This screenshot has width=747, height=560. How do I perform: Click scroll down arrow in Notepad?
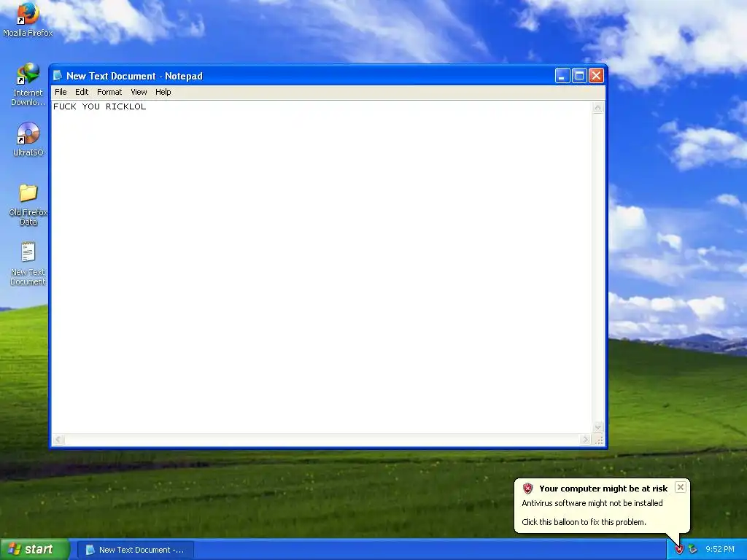click(598, 427)
